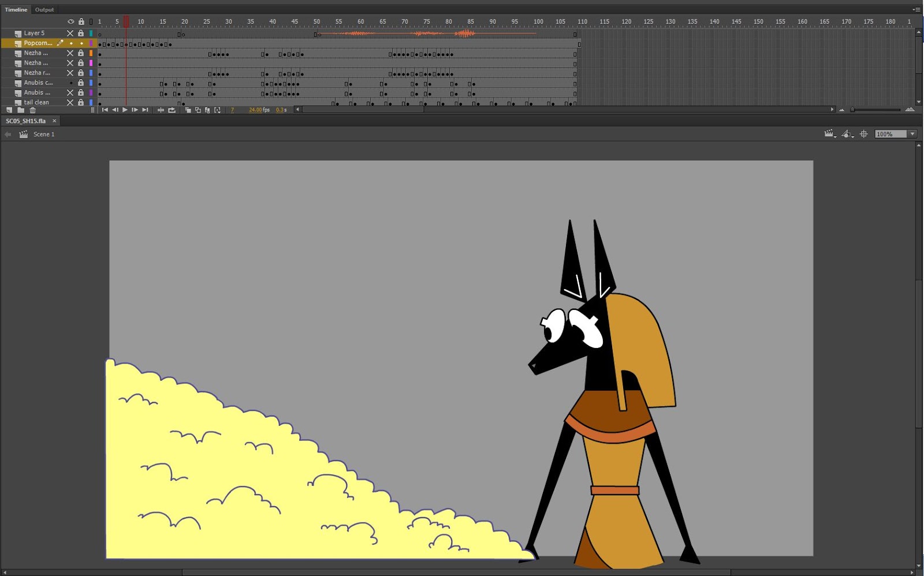Screen dimensions: 924x576
Task: Unlock Layer 5
Action: 81,33
